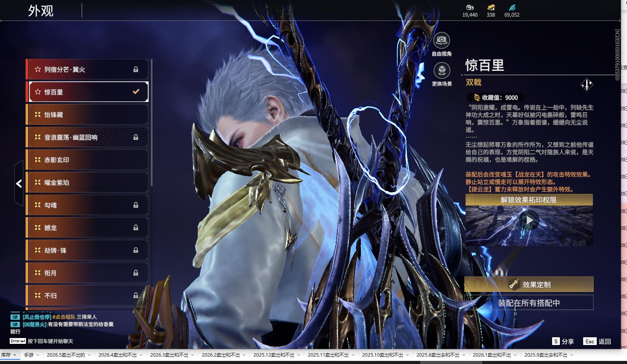Switch to the 2026.1卖出和不出 sheet tab
This screenshot has width=627, height=364.
492,355
